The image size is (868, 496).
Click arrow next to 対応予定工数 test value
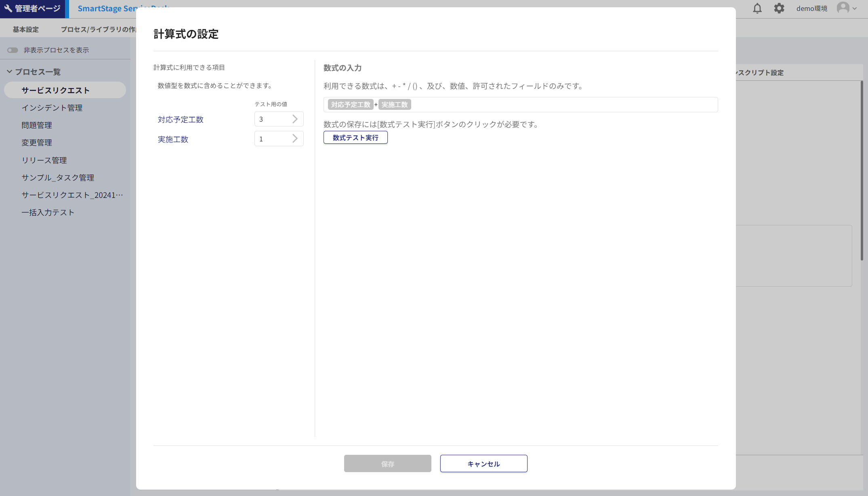tap(295, 119)
